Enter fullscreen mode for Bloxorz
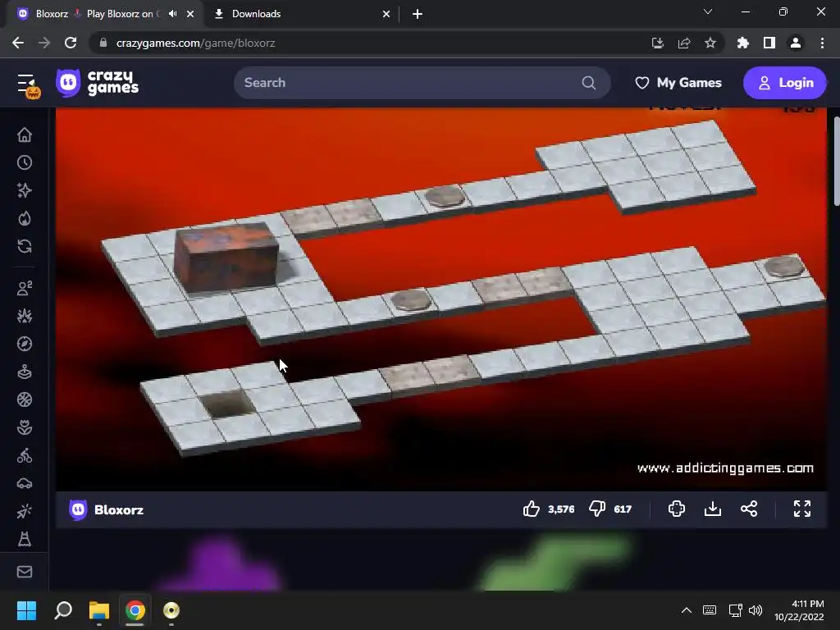 pos(802,509)
